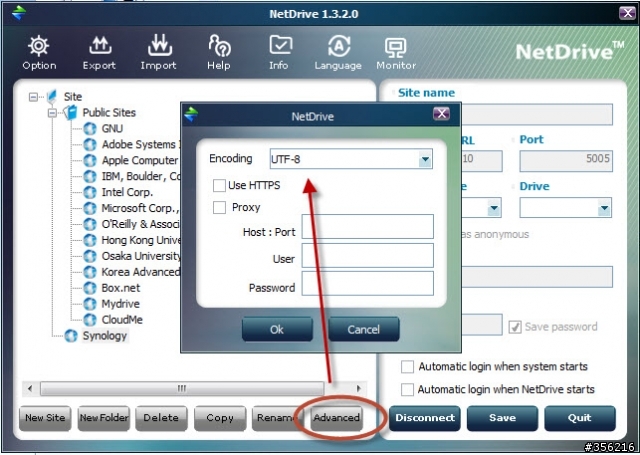The width and height of the screenshot is (640, 455).
Task: Click the Adobe Systems globe icon
Action: (90, 144)
